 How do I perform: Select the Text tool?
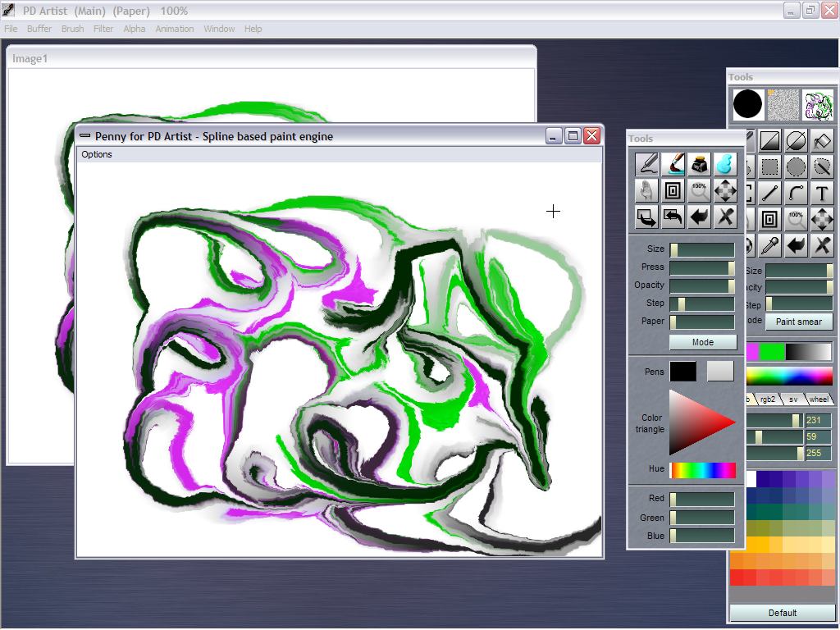pos(821,194)
